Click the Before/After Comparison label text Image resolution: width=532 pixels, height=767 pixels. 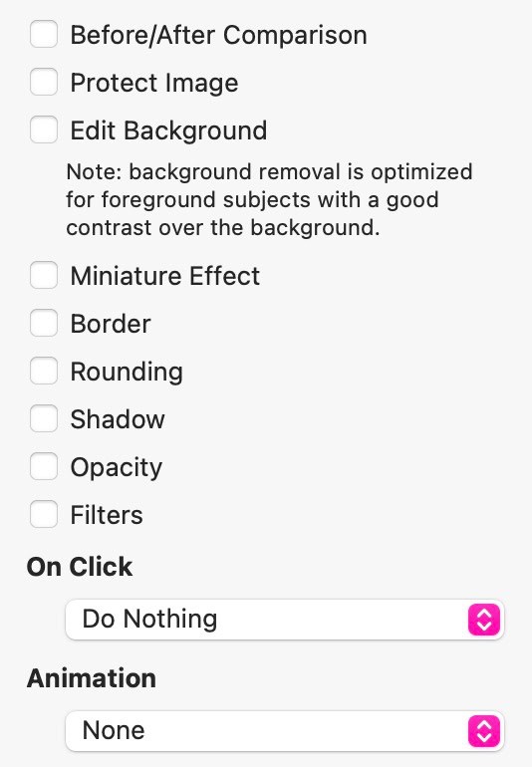coord(219,35)
